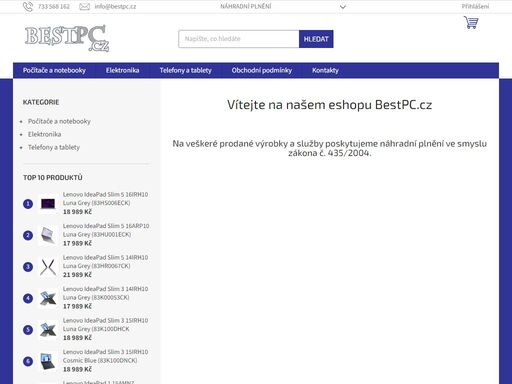Open Kontakty menu item
The width and height of the screenshot is (512, 384).
click(325, 70)
